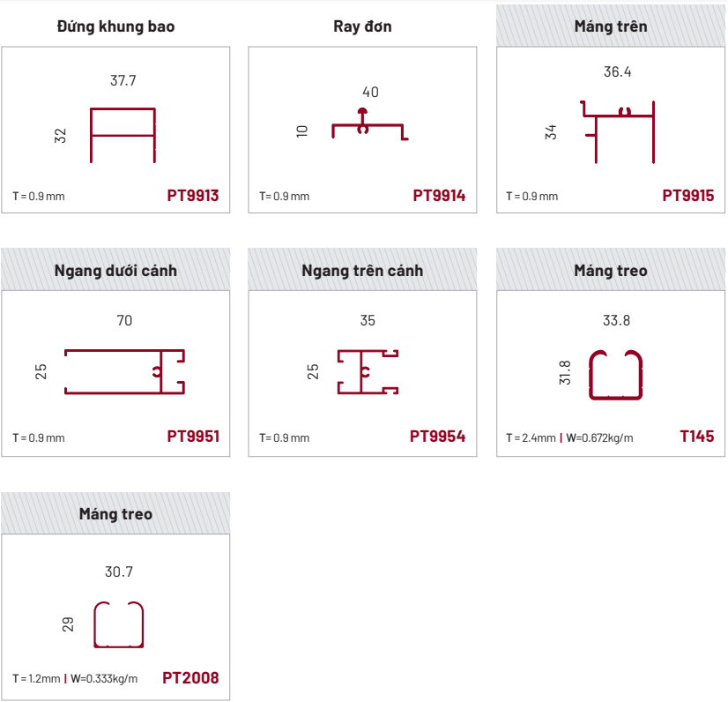Click the PT9913 product code
The height and width of the screenshot is (702, 728).
(193, 196)
